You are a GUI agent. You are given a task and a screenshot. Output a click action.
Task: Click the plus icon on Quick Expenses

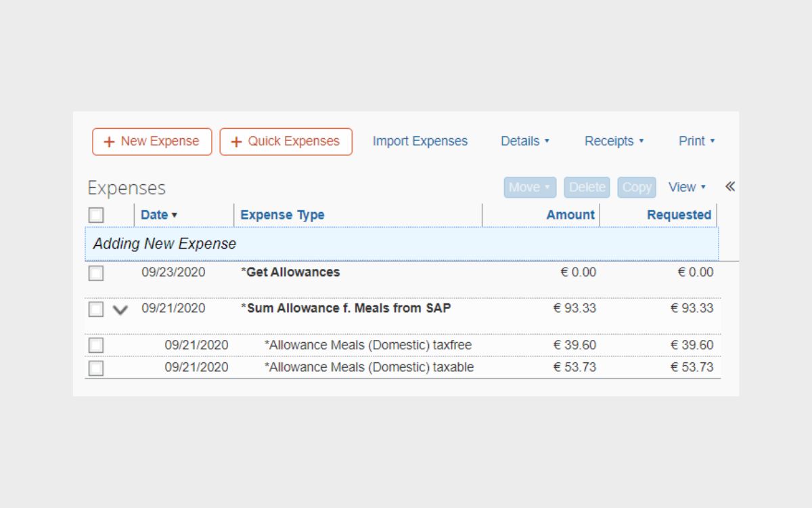pos(236,142)
